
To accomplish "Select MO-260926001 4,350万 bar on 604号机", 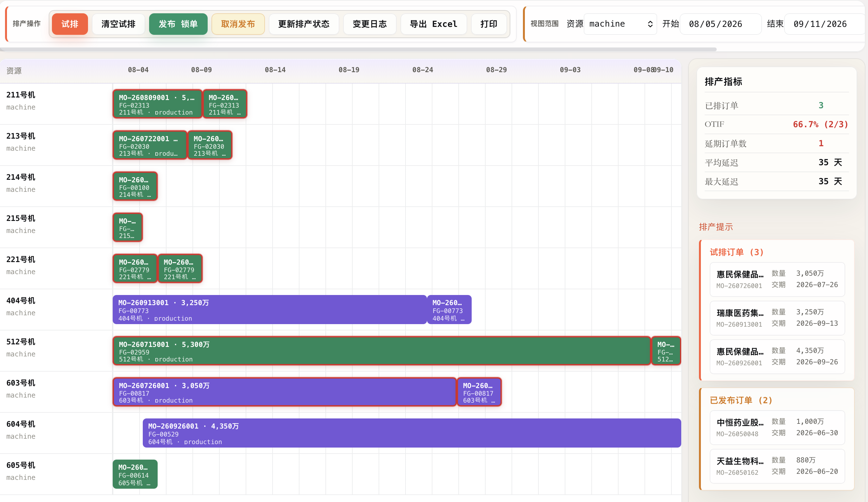I will coord(412,433).
